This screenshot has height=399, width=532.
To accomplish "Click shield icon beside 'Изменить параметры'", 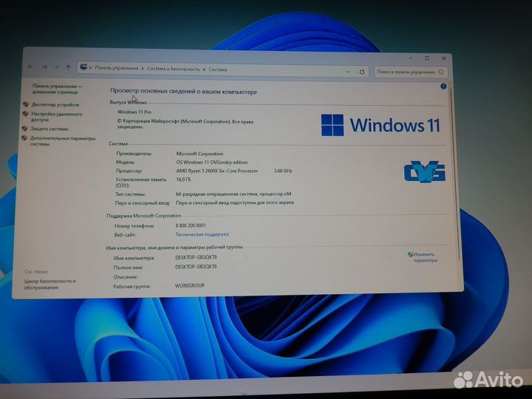I will (410, 254).
